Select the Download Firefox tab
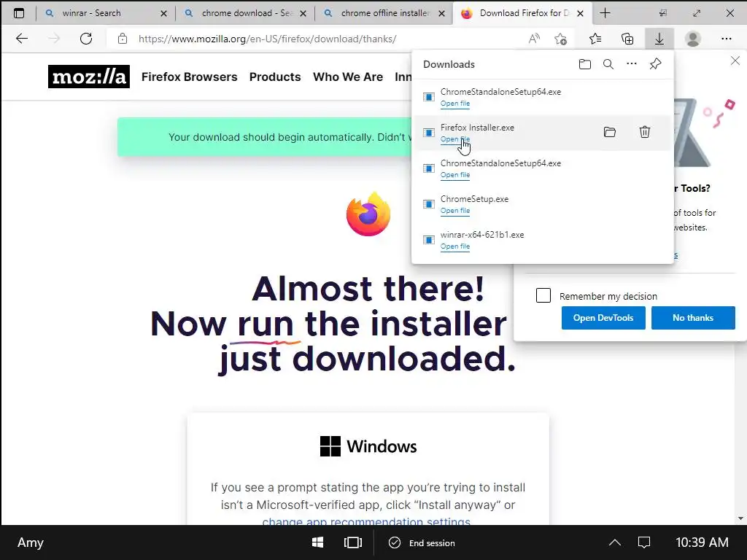The width and height of the screenshot is (747, 560). coord(521,13)
